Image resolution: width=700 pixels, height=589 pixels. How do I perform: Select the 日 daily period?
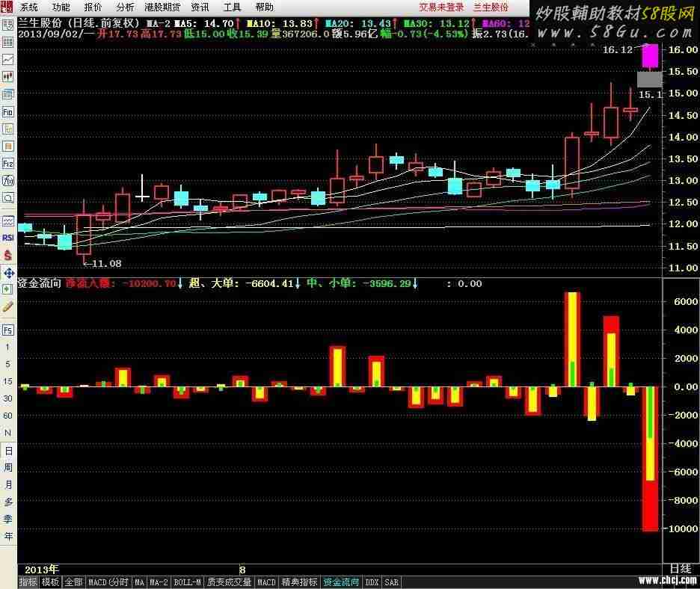8,451
